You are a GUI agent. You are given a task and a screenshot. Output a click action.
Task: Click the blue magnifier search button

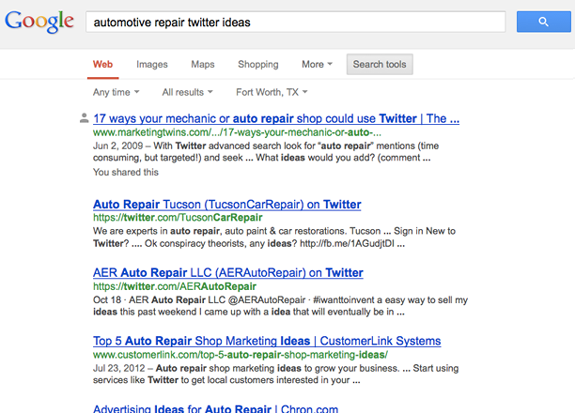click(543, 22)
